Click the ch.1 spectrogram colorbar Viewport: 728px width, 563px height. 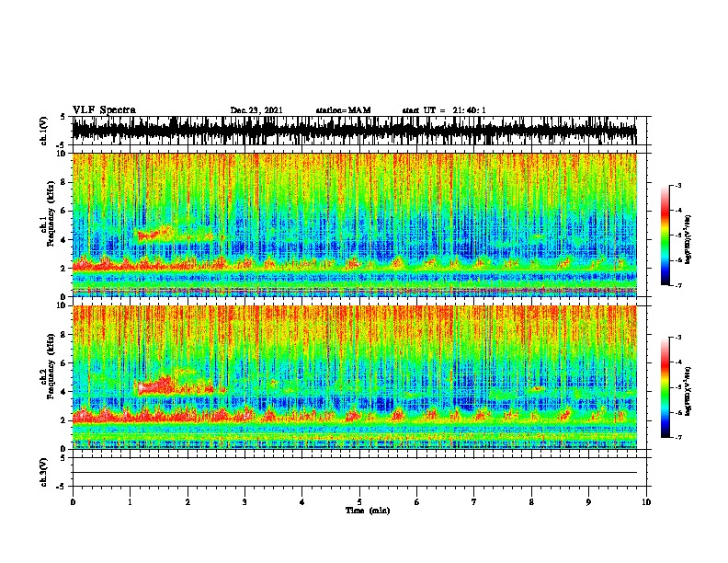click(665, 236)
